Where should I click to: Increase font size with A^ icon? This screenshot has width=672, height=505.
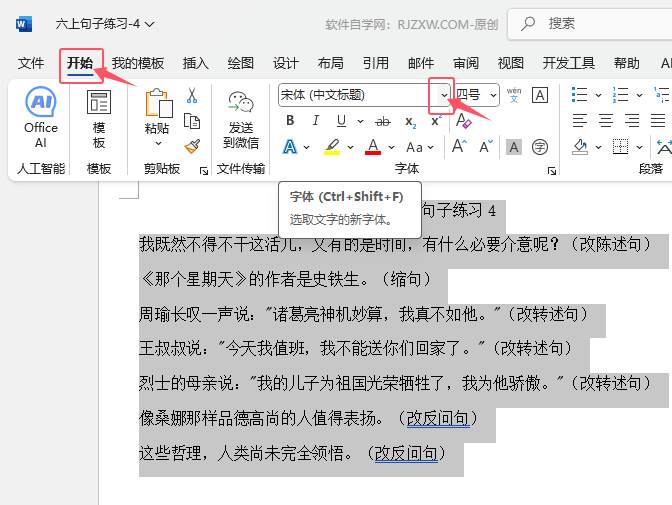459,147
